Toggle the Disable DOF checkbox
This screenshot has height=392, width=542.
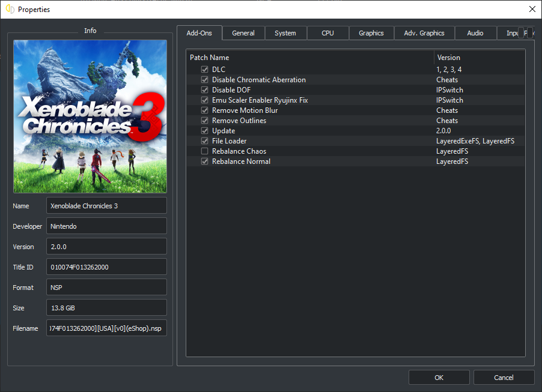205,90
